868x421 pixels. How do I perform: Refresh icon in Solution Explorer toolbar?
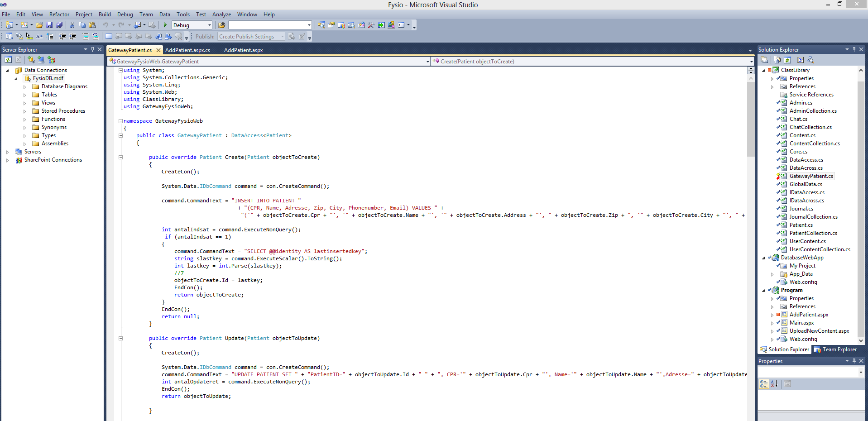[x=787, y=60]
